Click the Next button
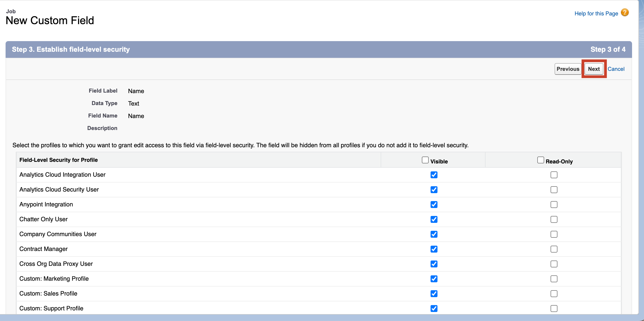Screen dimensions: 644x321 click(x=594, y=69)
